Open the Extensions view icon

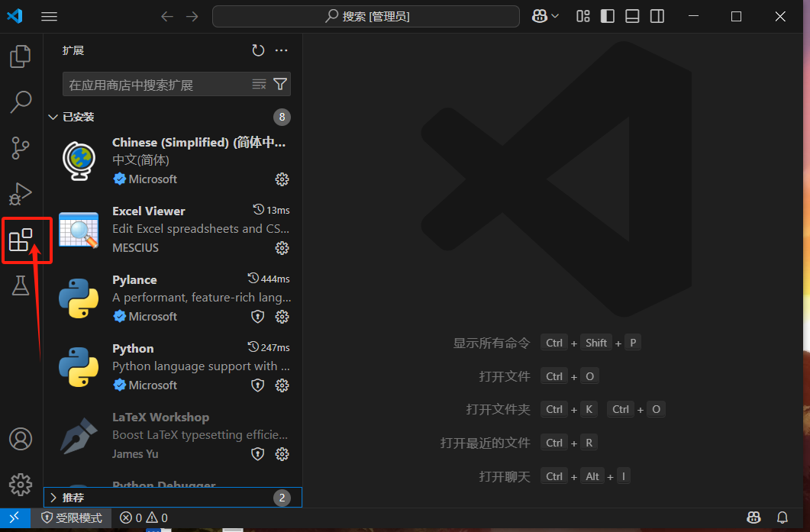point(21,240)
